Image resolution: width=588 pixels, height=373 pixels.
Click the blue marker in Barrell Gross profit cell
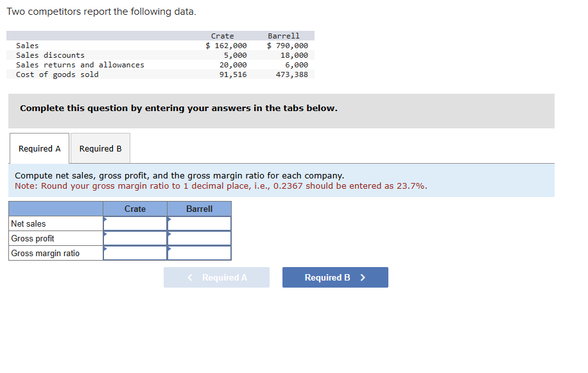click(x=169, y=234)
